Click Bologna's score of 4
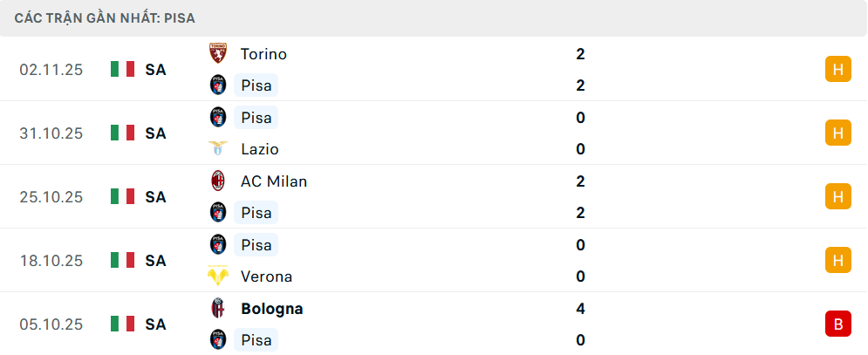The width and height of the screenshot is (868, 355). pyautogui.click(x=580, y=309)
